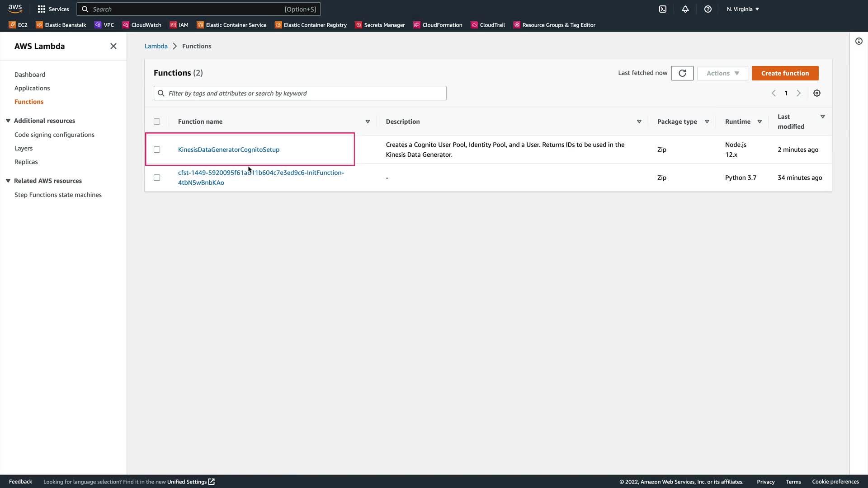The width and height of the screenshot is (868, 488).
Task: Click the Create function button
Action: click(784, 73)
